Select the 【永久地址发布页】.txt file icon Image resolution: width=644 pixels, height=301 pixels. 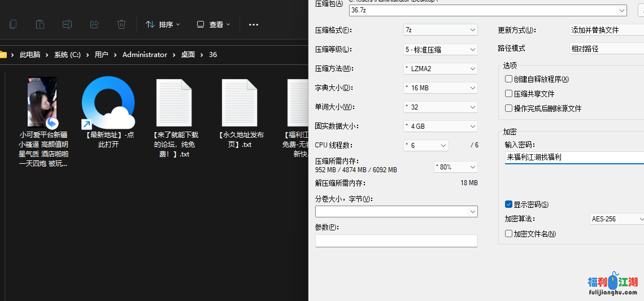(x=240, y=103)
